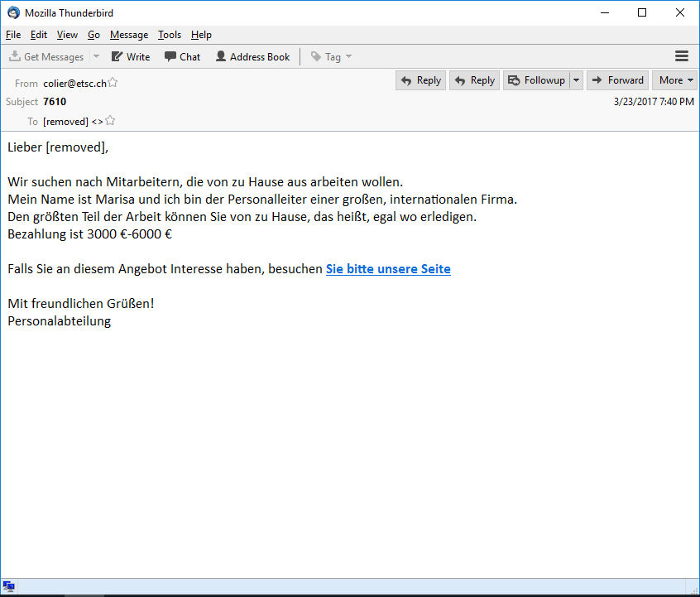The width and height of the screenshot is (700, 597).
Task: Toggle online/offline status icon in status bar
Action: [8, 586]
